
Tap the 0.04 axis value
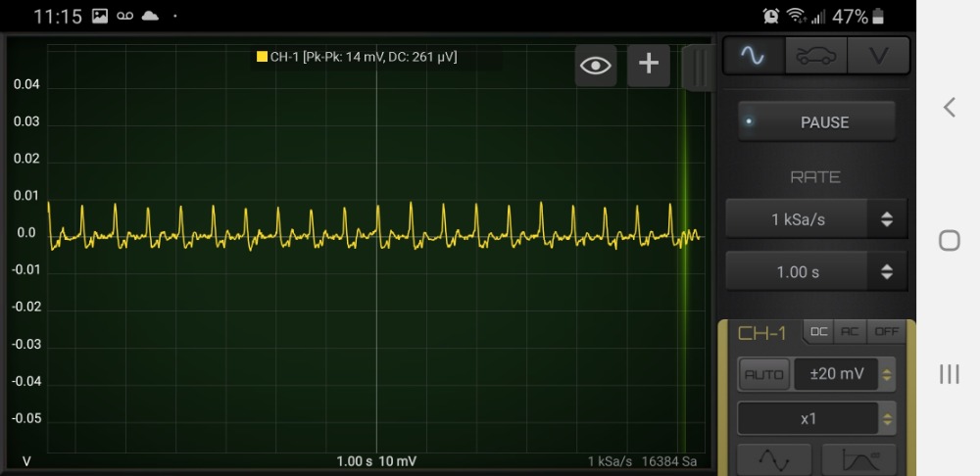coord(26,84)
